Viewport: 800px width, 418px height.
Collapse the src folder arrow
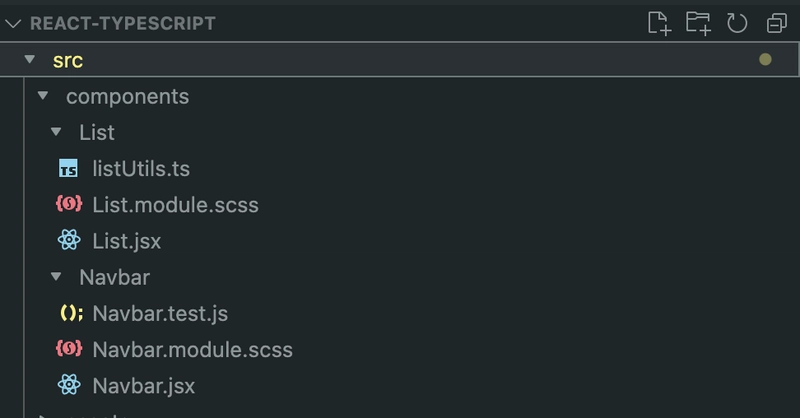(x=30, y=60)
